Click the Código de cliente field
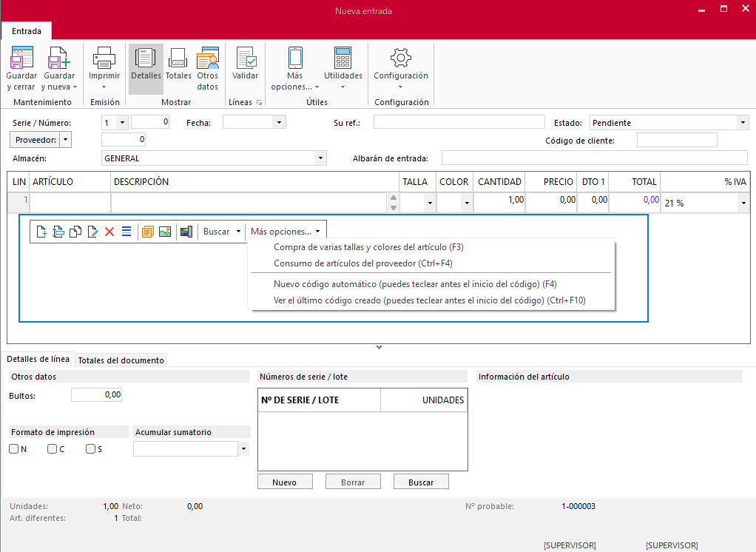This screenshot has width=756, height=552. pos(677,141)
